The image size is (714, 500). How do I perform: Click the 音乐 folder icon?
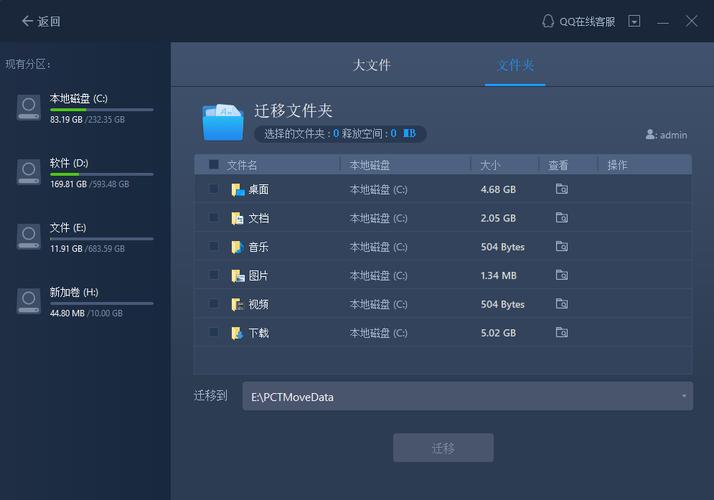coord(238,247)
